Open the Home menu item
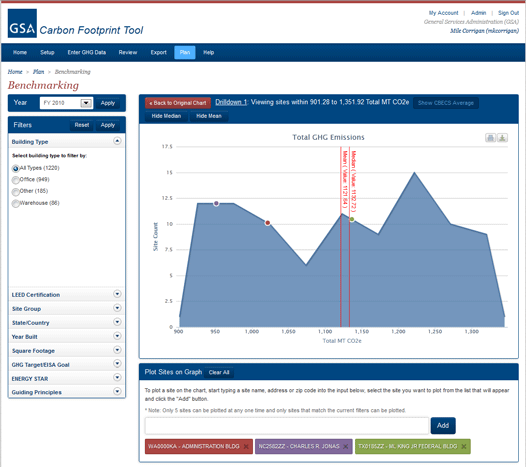526x467 pixels. [20, 52]
